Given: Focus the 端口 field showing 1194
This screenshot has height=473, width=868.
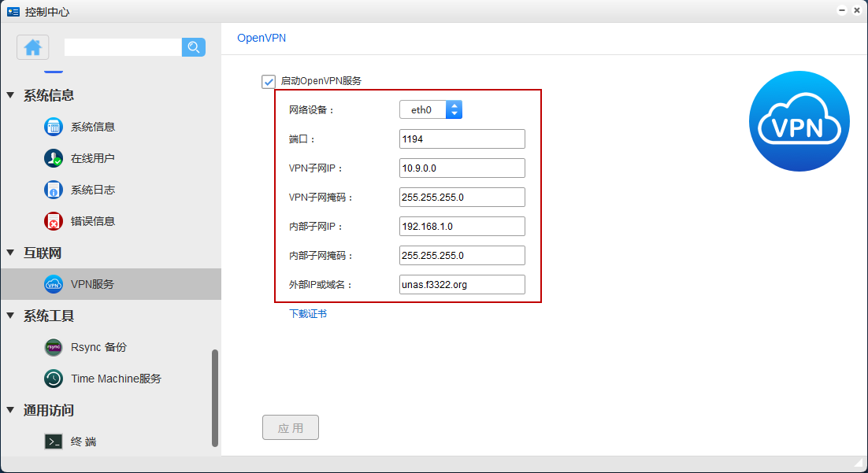Looking at the screenshot, I should coord(462,139).
